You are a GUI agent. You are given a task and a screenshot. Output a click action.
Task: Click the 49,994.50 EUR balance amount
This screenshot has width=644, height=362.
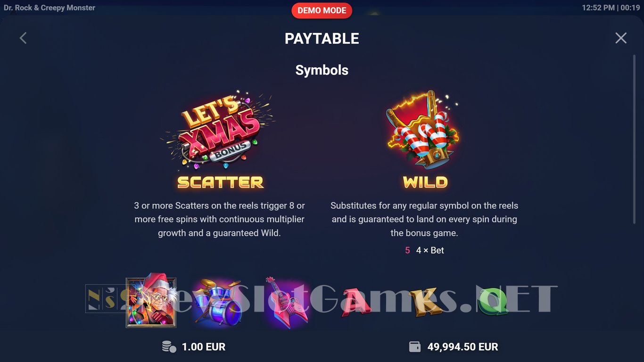[x=462, y=347]
